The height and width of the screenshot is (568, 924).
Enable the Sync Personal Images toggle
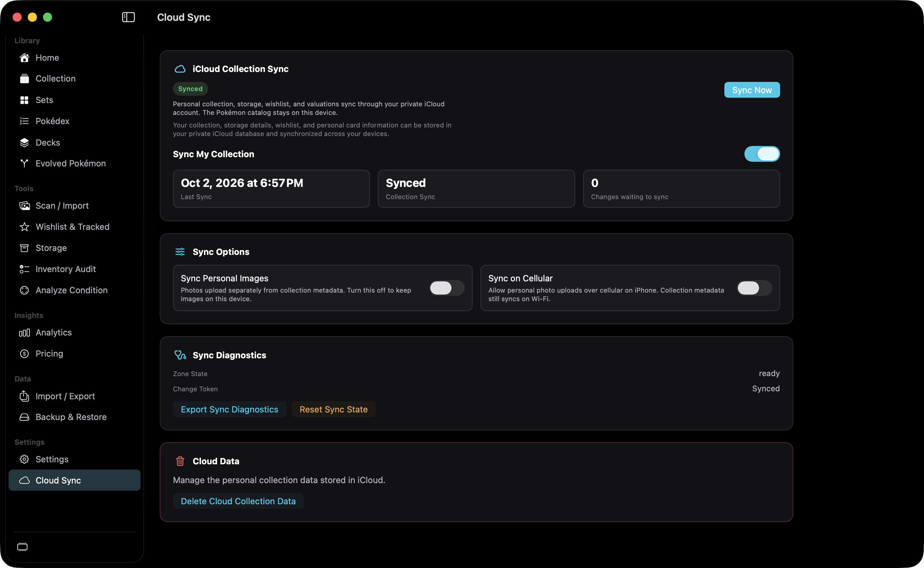tap(446, 288)
